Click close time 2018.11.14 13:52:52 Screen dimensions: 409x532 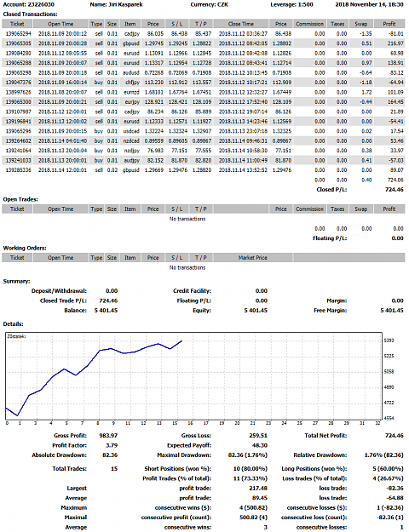pyautogui.click(x=243, y=170)
